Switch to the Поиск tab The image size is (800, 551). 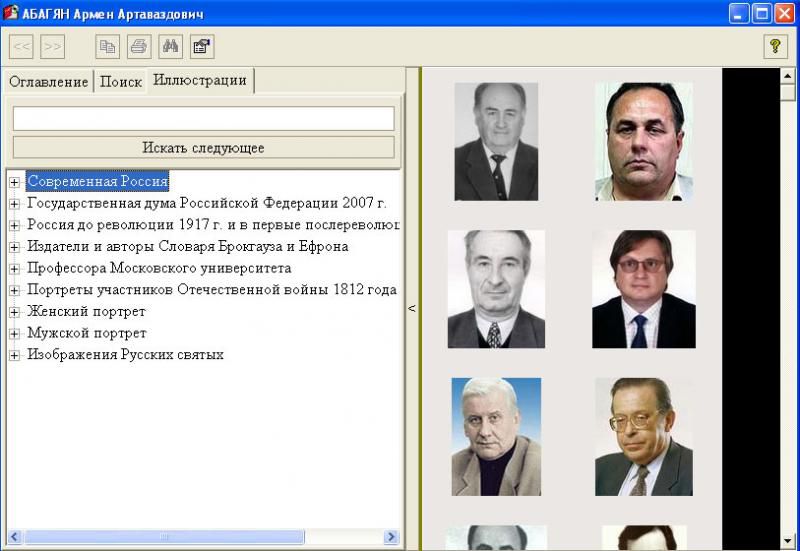pos(121,82)
